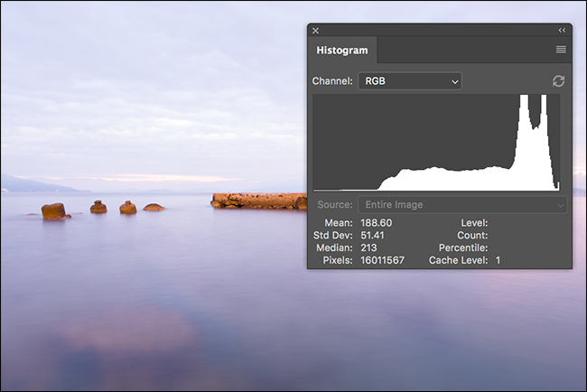Click the stone pier in the photo

click(x=259, y=201)
